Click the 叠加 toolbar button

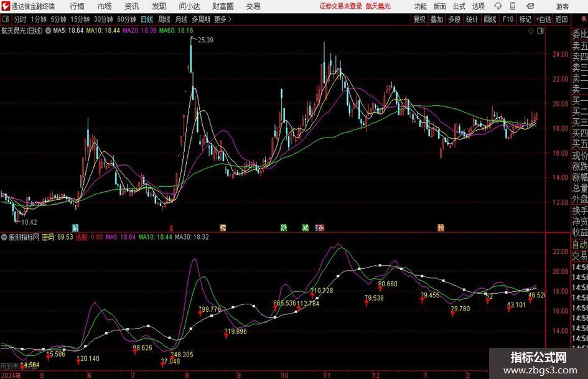point(437,19)
